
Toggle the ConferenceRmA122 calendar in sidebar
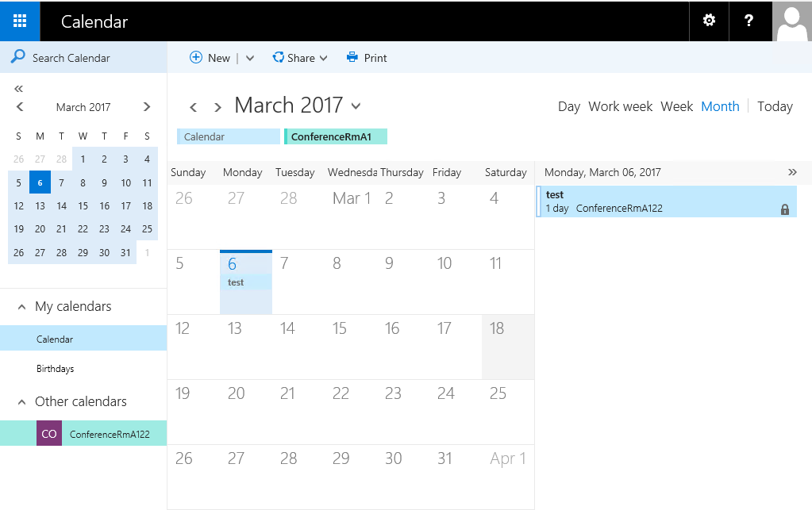point(109,434)
